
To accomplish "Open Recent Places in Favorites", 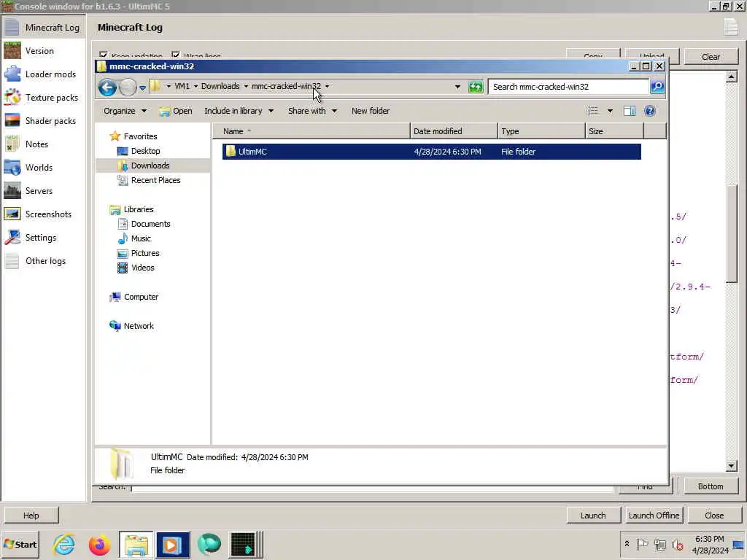I will (x=156, y=180).
